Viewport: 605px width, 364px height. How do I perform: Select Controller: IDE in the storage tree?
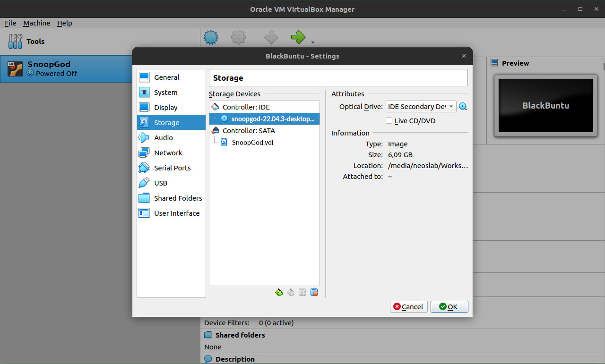264,107
